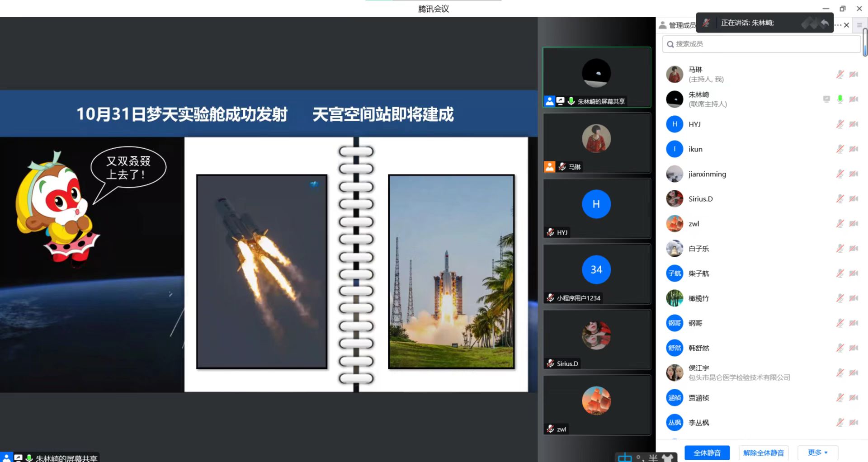Screen dimensions: 868x462
Task: Click the camera icon in ikun's member row
Action: (x=854, y=149)
